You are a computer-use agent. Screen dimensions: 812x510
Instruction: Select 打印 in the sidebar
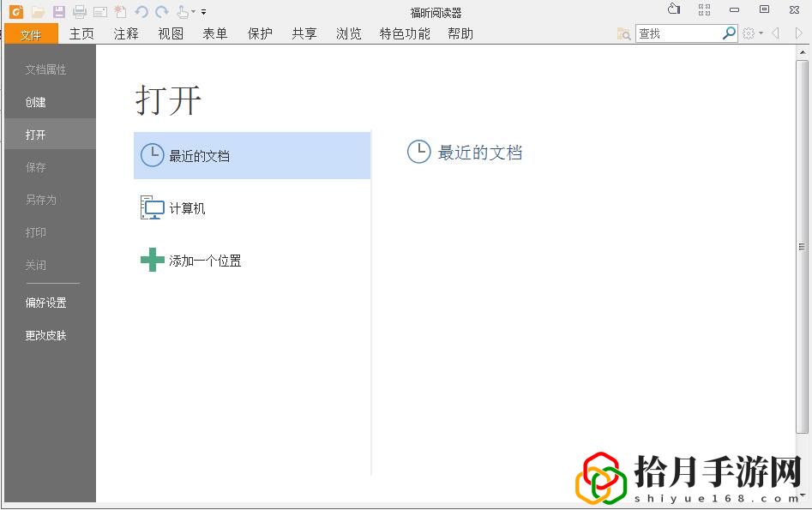(50, 232)
